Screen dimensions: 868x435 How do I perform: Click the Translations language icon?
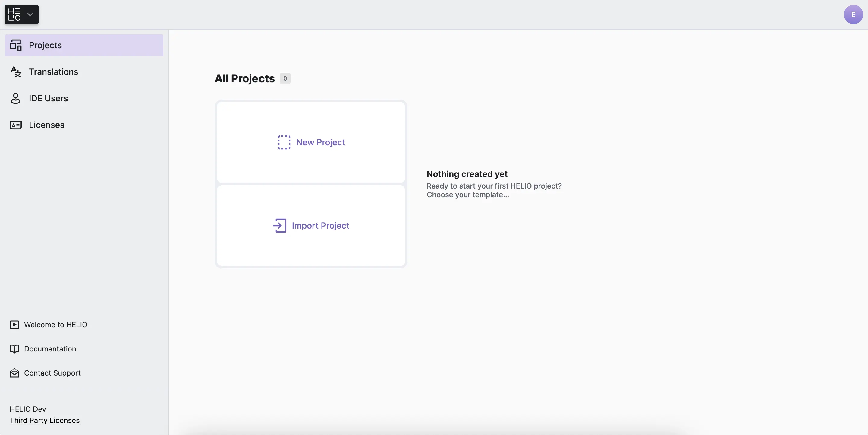pos(15,72)
